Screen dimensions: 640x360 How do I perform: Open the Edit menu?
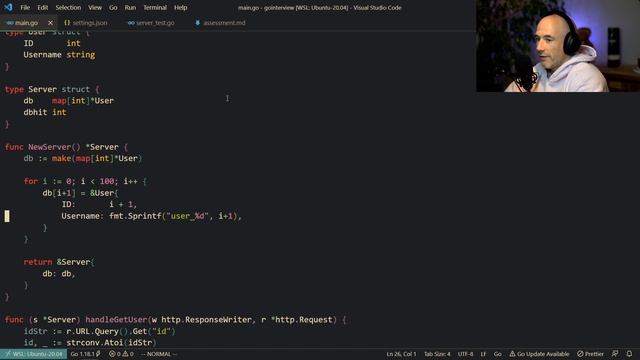[x=42, y=7]
